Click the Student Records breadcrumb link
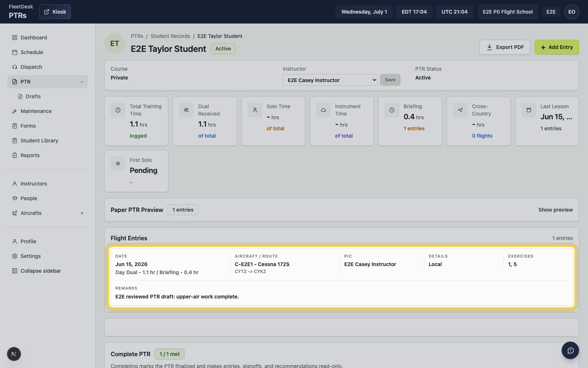 pos(170,36)
